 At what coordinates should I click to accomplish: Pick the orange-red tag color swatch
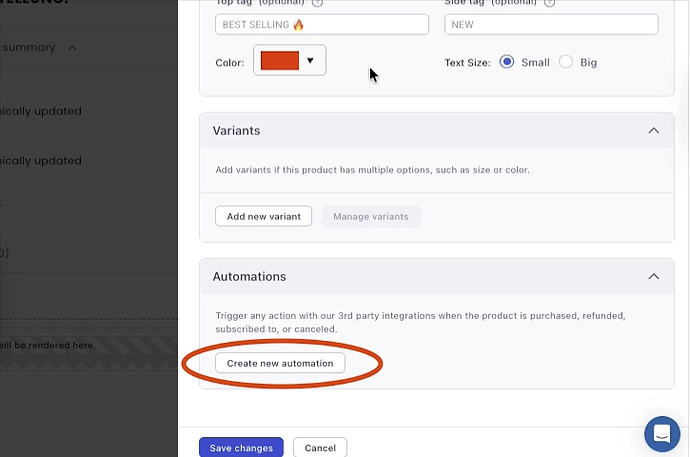279,61
